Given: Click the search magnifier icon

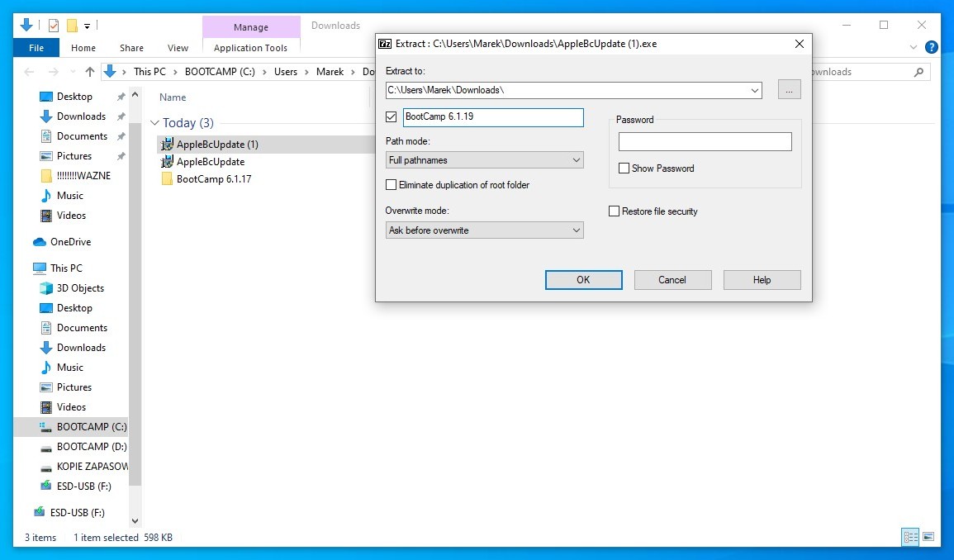Looking at the screenshot, I should (x=918, y=72).
